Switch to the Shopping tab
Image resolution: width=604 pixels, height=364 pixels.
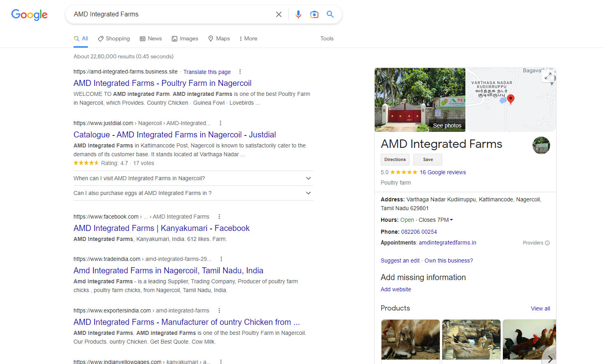coord(114,39)
